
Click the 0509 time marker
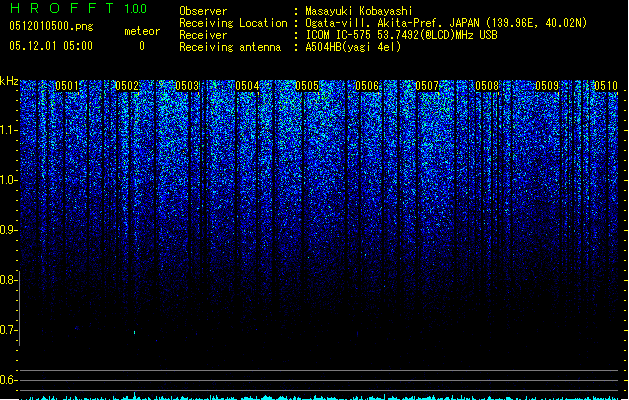click(x=547, y=86)
